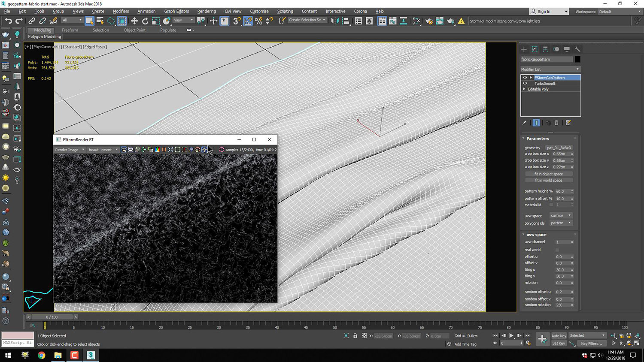Screen dimensions: 644x362
Task: Click the object name field fabric-geopattern
Action: pos(547,59)
